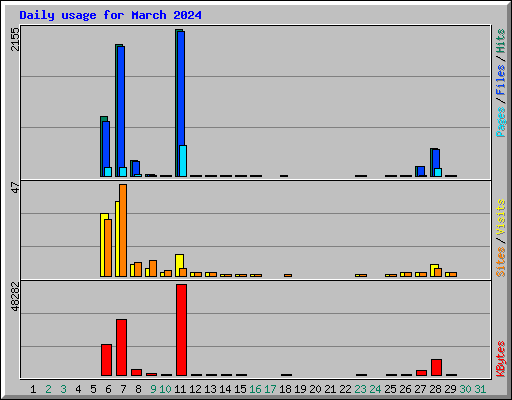Click the red KBytes bar for day 8
This screenshot has height=400, width=512.
click(136, 372)
